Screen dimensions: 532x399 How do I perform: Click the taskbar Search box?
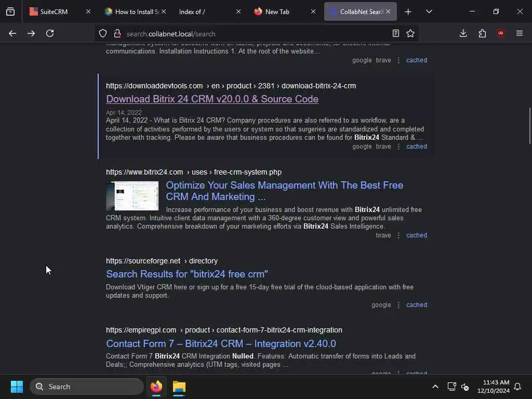click(87, 387)
